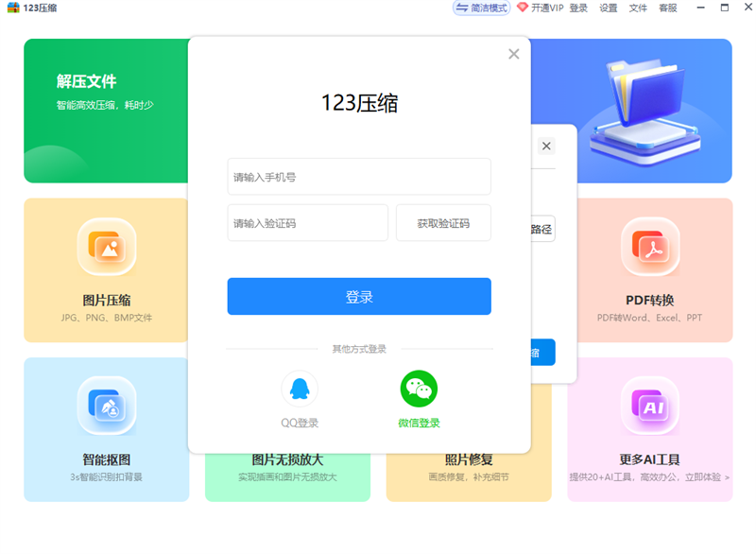Click the PDF转Word、Excel、PPT subtitle
Viewport: 756px width, 554px height.
(x=649, y=318)
